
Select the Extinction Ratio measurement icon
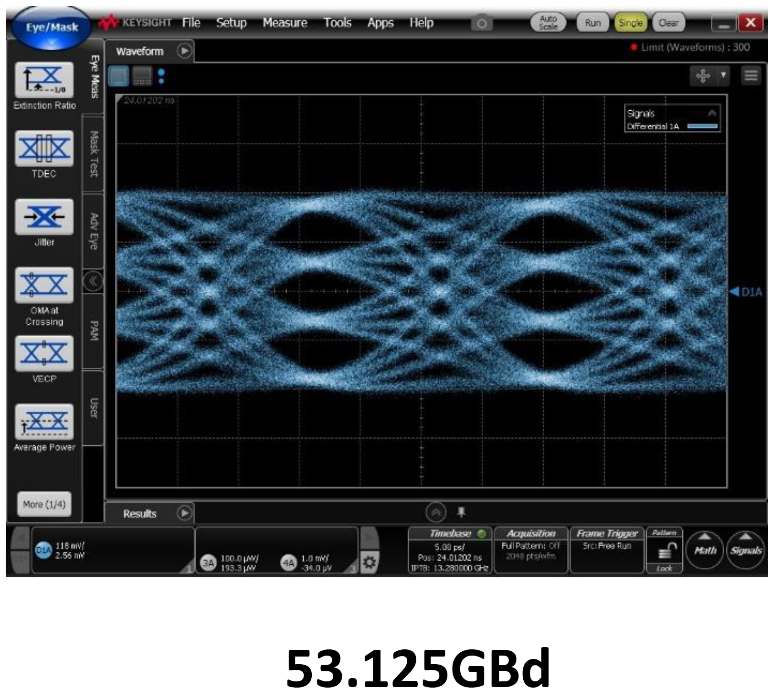coord(44,80)
